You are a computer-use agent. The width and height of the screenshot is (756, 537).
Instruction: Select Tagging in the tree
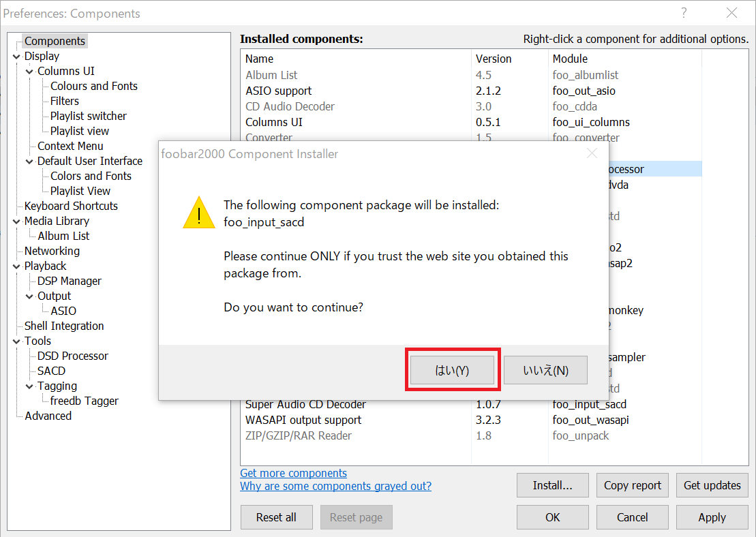tap(57, 386)
